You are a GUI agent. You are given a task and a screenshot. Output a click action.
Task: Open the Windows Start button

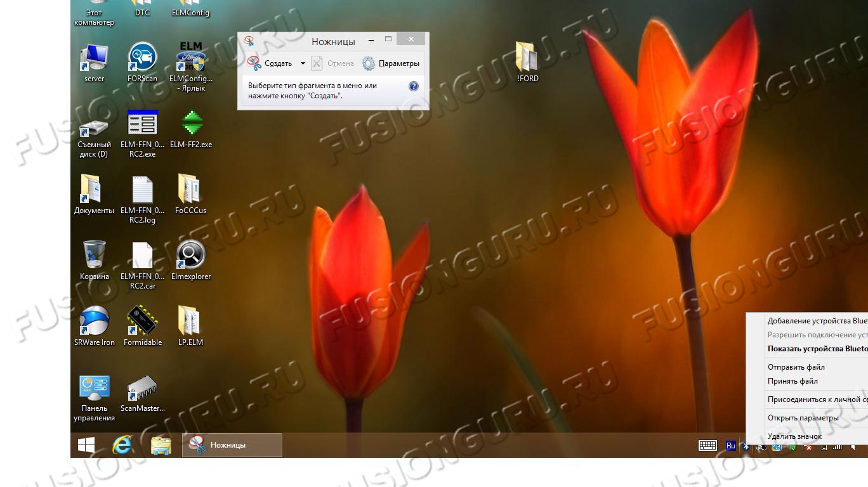pos(86,445)
